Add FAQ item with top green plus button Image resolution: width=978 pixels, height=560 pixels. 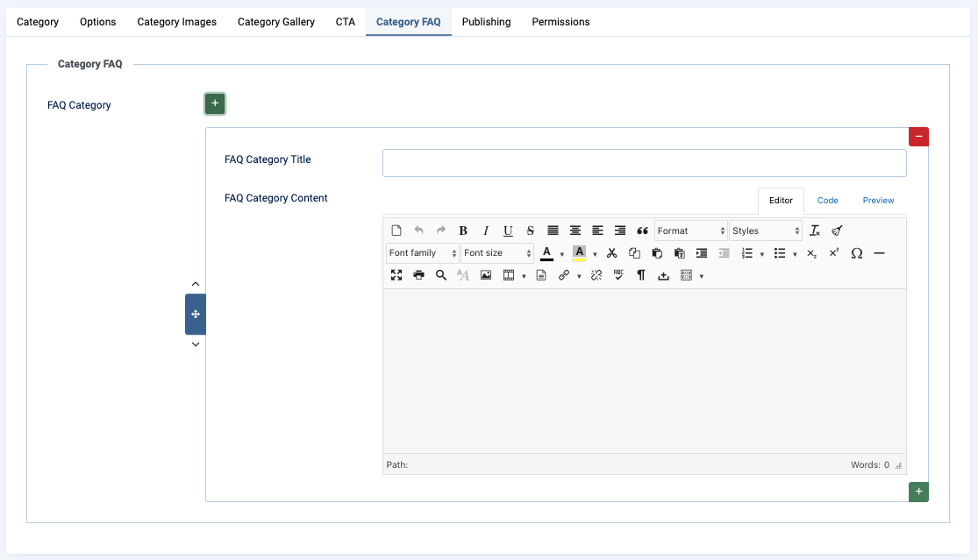pos(215,103)
